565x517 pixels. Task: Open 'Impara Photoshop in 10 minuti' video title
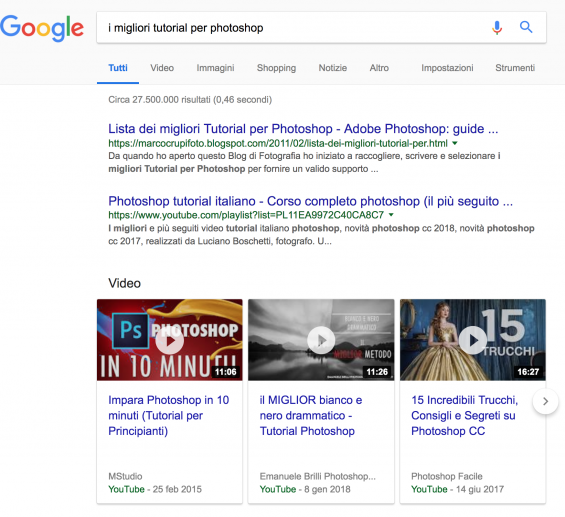coord(169,415)
